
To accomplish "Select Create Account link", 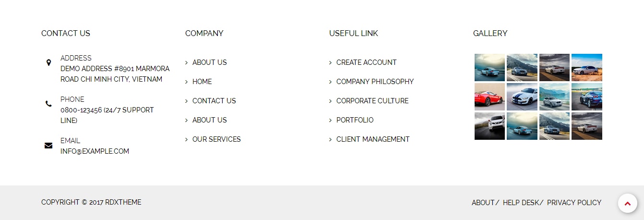I will tap(366, 62).
